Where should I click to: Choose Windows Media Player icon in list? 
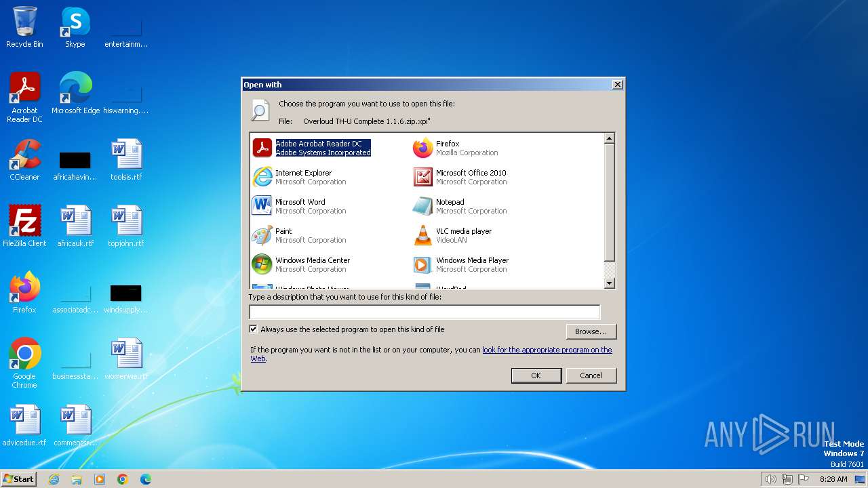click(422, 264)
